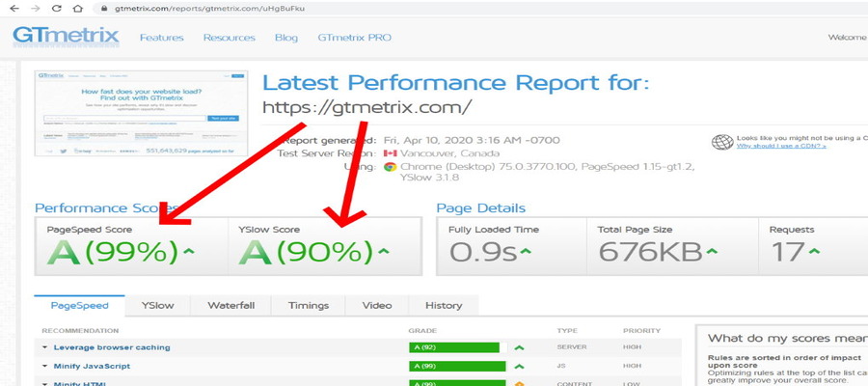Open the Timings tab
This screenshot has width=868, height=386.
coord(309,305)
